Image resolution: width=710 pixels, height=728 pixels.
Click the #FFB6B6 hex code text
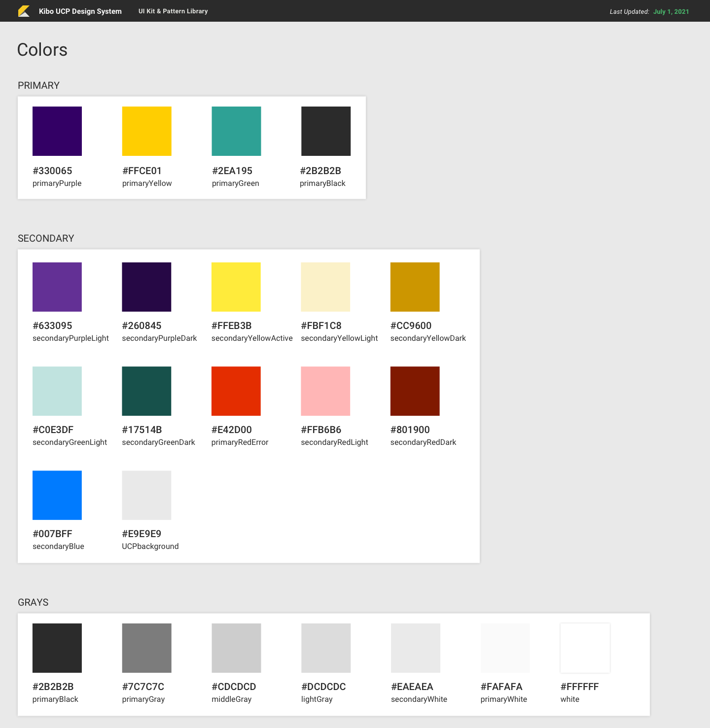pos(321,430)
